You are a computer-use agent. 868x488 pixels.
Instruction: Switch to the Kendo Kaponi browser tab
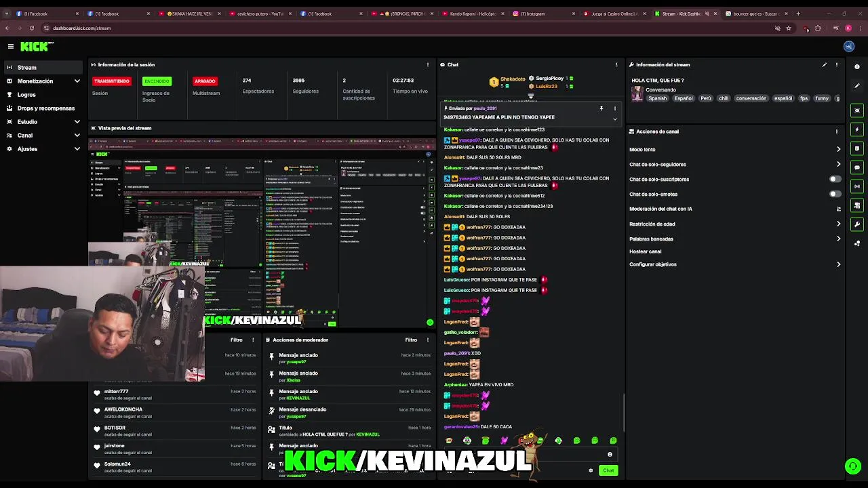tap(473, 14)
